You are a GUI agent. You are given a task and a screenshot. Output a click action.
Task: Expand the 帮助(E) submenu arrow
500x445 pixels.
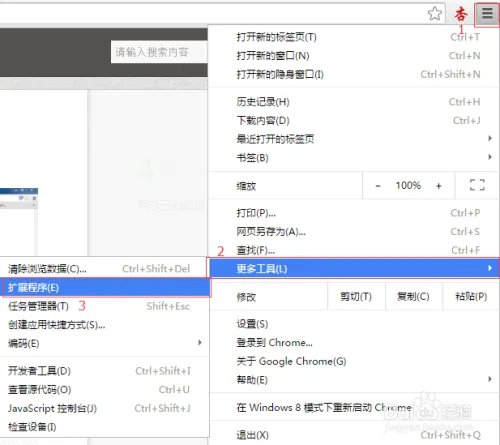490,379
